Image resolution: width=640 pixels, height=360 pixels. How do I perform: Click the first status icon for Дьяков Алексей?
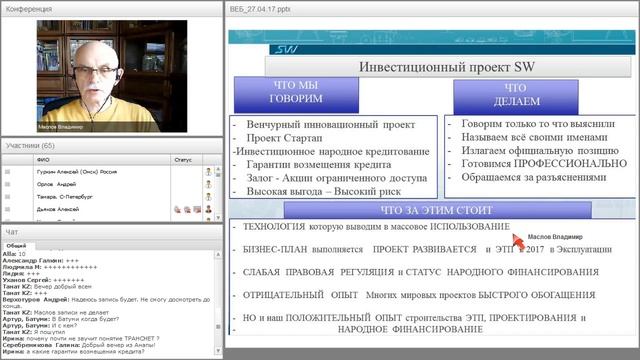[177, 209]
